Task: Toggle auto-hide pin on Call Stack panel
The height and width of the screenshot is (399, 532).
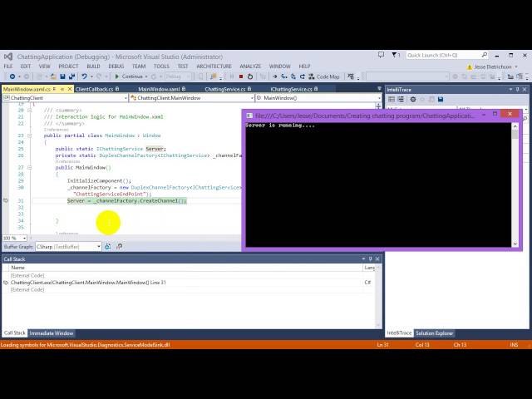Action: click(x=371, y=259)
